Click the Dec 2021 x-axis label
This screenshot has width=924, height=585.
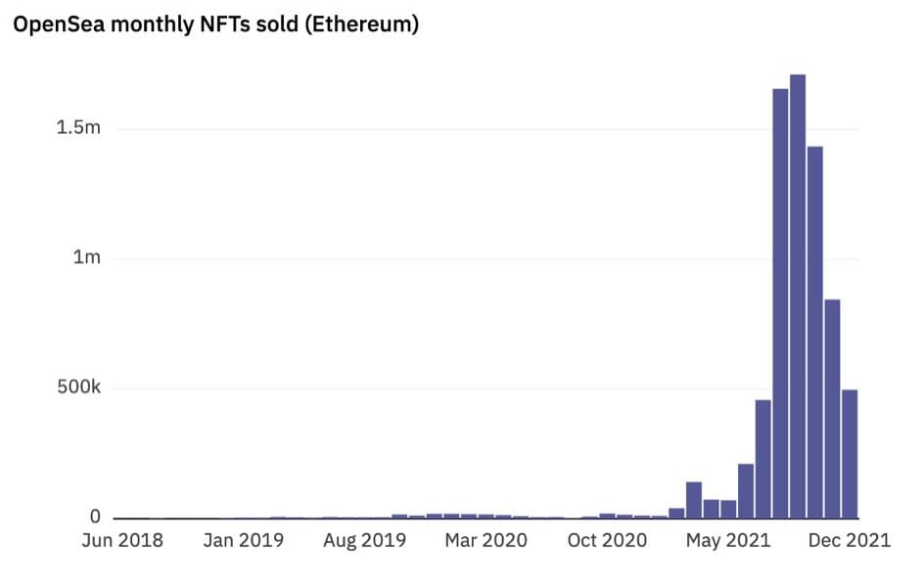pyautogui.click(x=850, y=540)
